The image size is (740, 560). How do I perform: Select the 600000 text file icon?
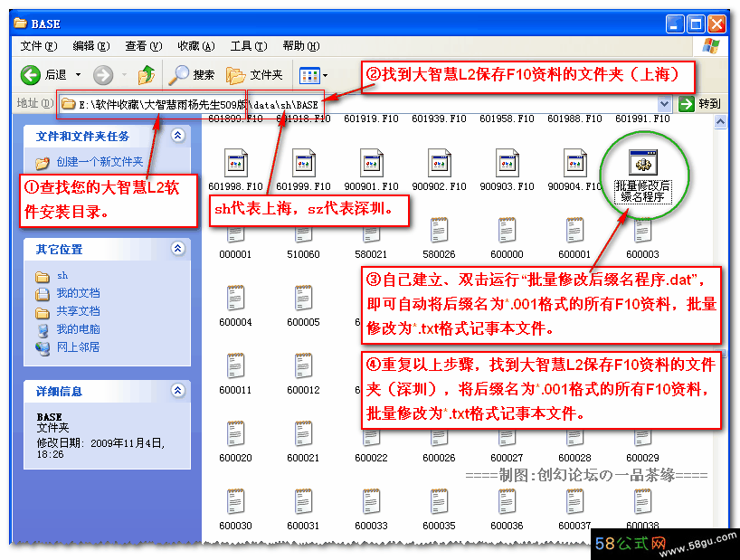pos(508,231)
